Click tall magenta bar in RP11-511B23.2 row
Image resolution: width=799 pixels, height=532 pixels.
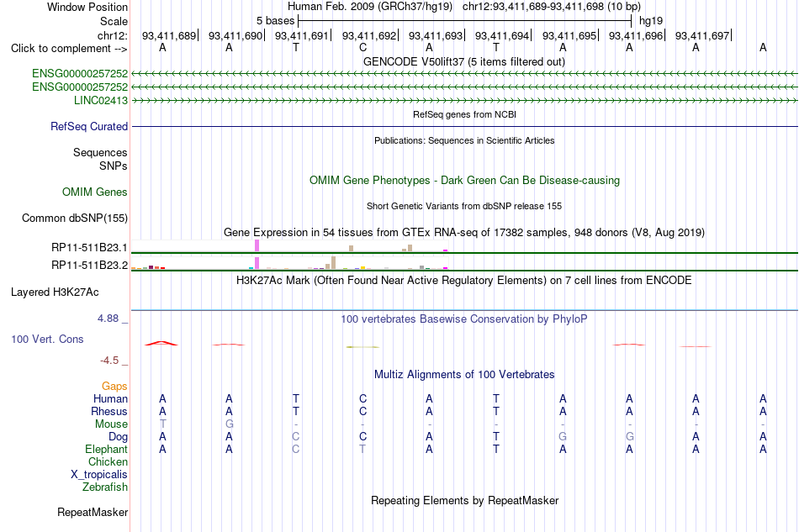pos(257,263)
